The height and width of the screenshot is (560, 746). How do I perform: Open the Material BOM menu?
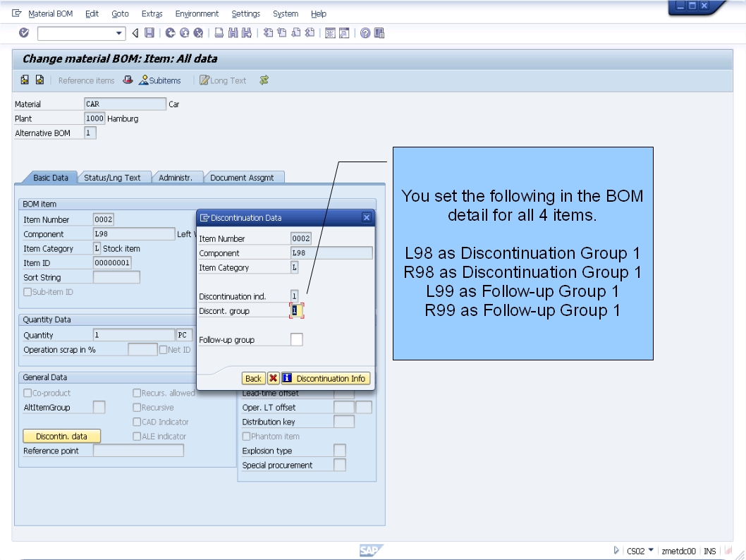51,14
